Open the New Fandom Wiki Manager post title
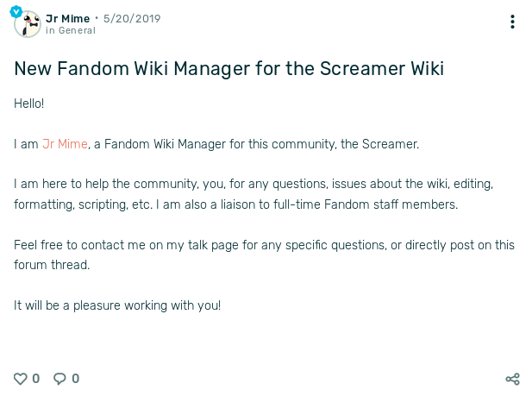Viewport: 532px width, 396px height. (228, 68)
